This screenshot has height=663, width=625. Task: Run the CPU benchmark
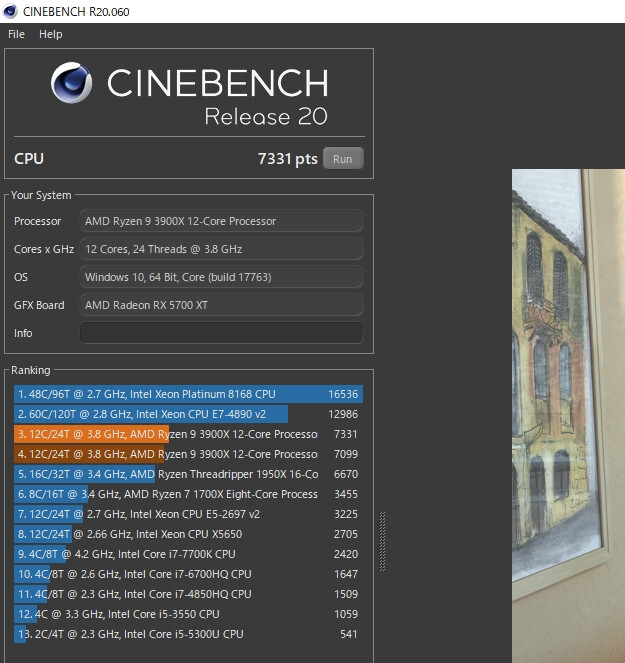tap(343, 159)
